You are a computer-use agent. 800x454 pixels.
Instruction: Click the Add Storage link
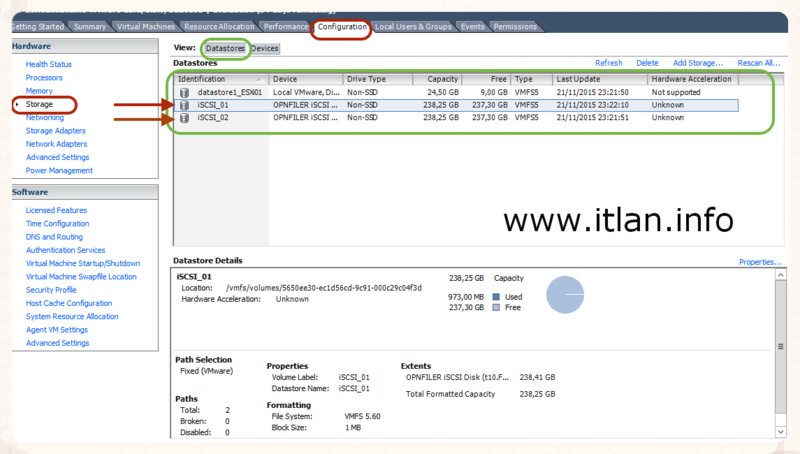coord(697,63)
